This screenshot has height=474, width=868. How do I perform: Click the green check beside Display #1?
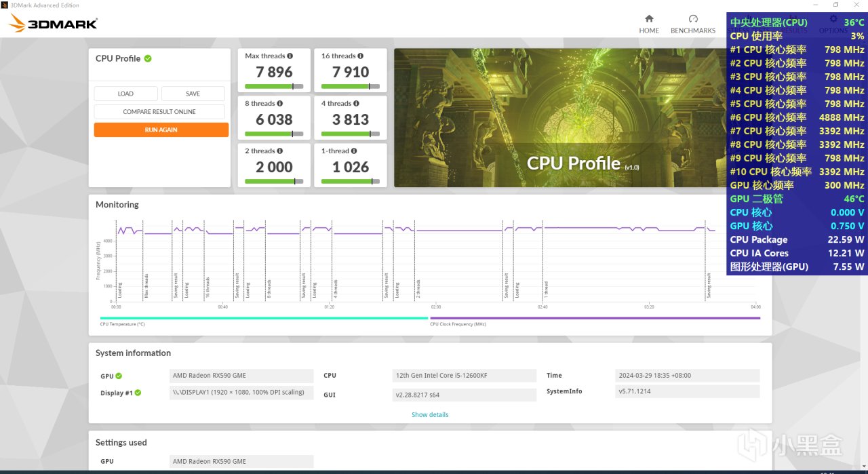[x=138, y=393]
